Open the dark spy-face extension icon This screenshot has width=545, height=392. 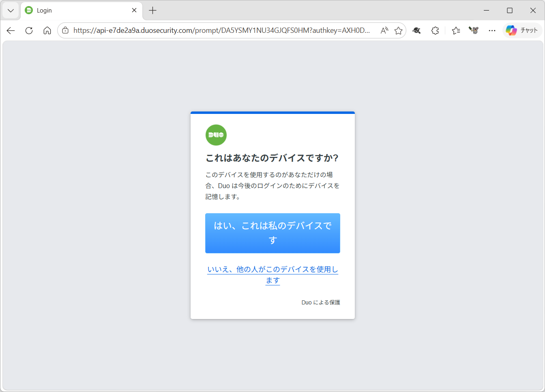click(416, 30)
